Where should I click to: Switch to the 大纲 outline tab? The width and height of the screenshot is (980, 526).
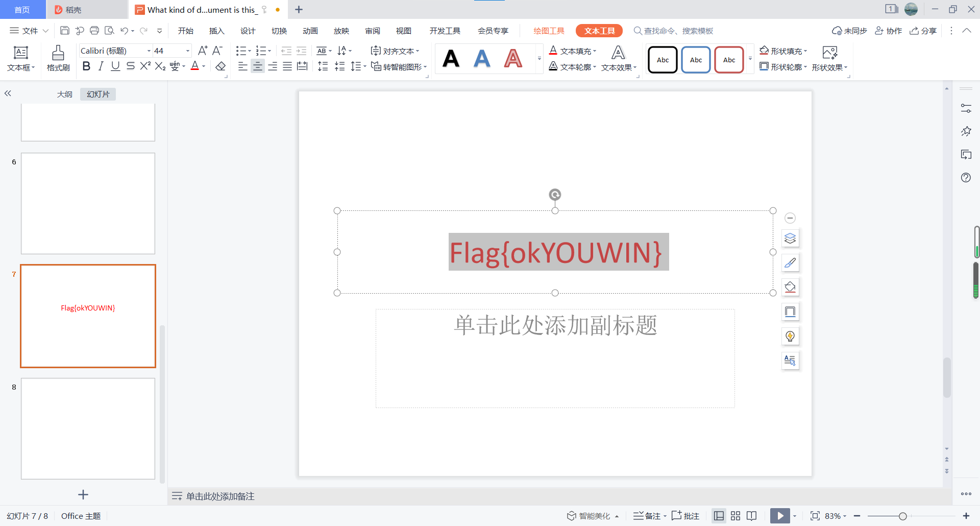point(64,94)
